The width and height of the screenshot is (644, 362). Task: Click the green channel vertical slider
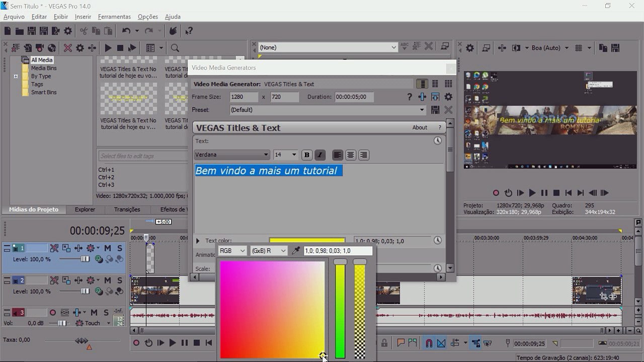pyautogui.click(x=340, y=310)
